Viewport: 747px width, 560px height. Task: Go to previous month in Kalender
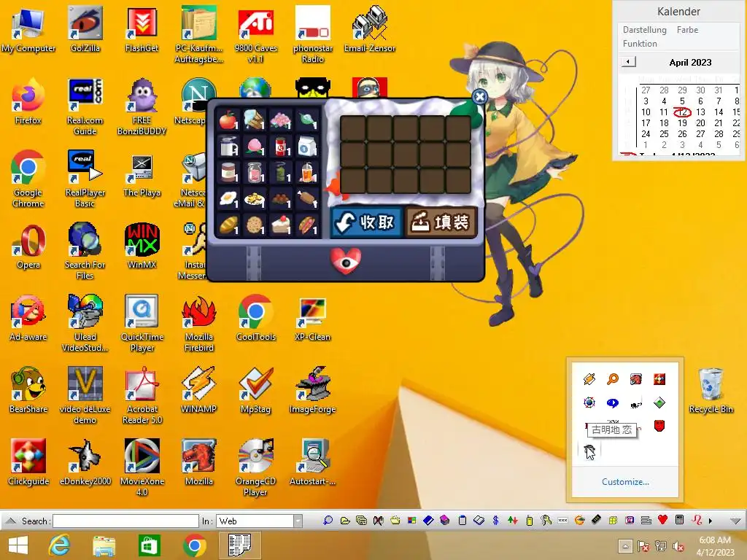[x=628, y=62]
